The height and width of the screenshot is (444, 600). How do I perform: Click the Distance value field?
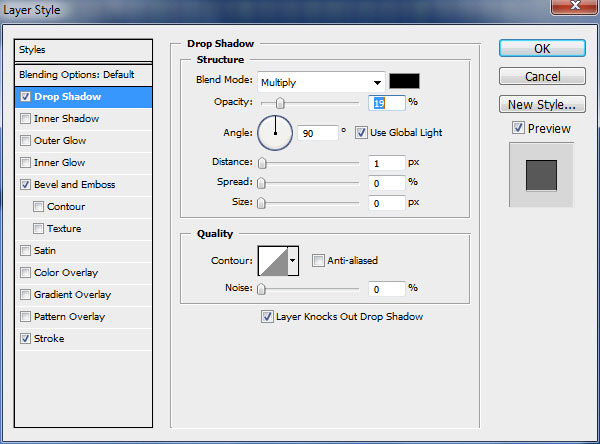(386, 163)
